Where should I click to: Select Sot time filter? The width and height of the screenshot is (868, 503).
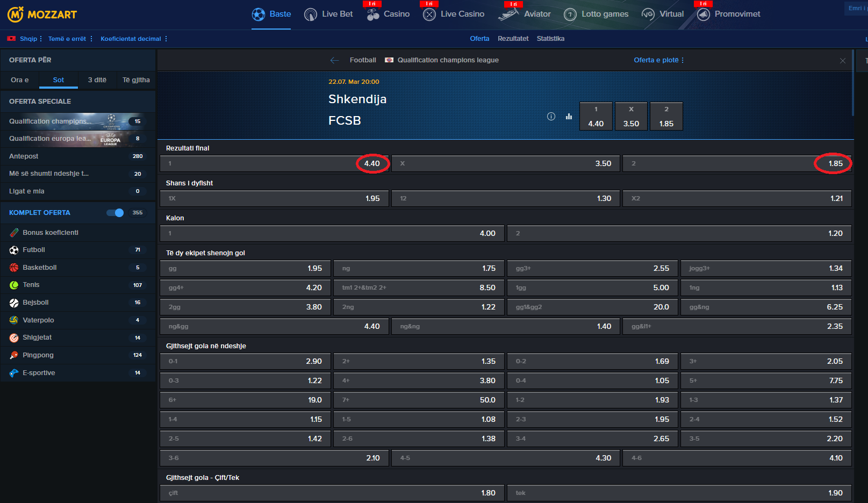coord(59,80)
